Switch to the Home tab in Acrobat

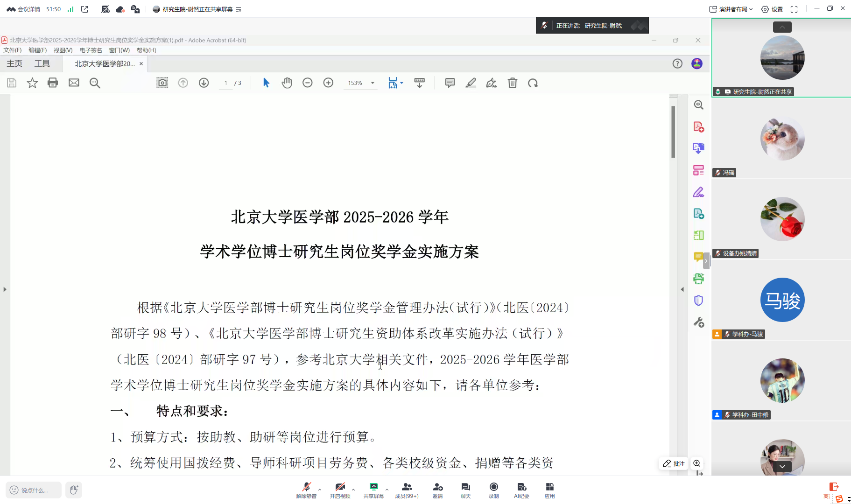(x=14, y=64)
